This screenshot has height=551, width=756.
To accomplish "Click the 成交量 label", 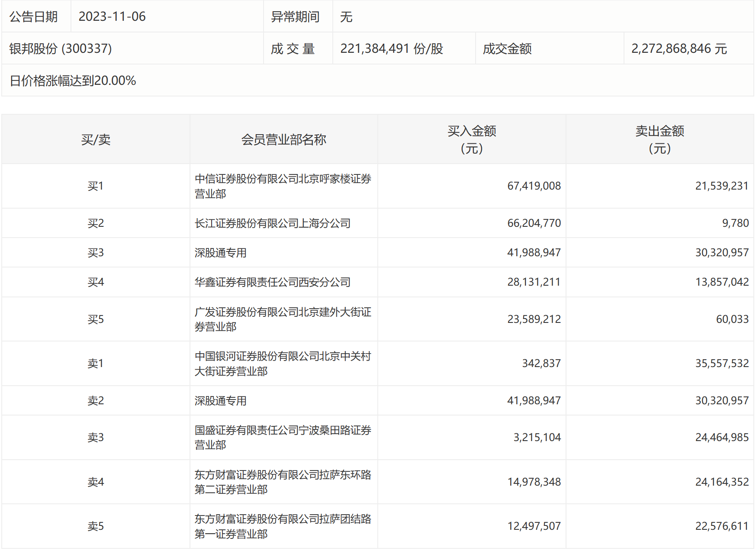I will point(293,48).
